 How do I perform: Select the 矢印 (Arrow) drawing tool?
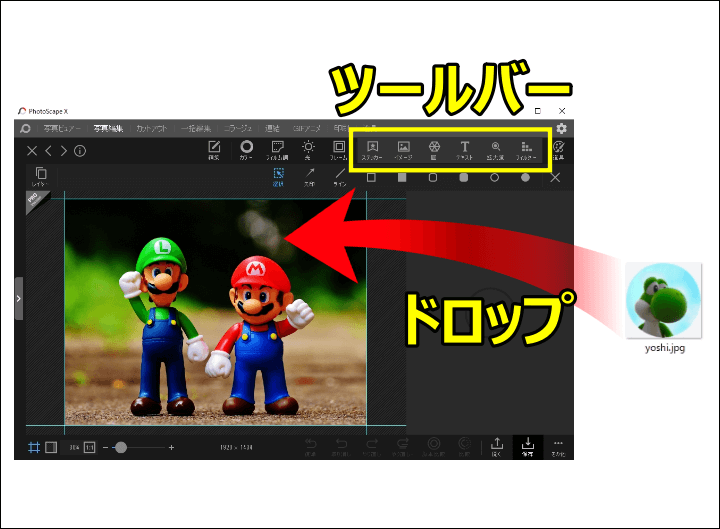click(309, 177)
